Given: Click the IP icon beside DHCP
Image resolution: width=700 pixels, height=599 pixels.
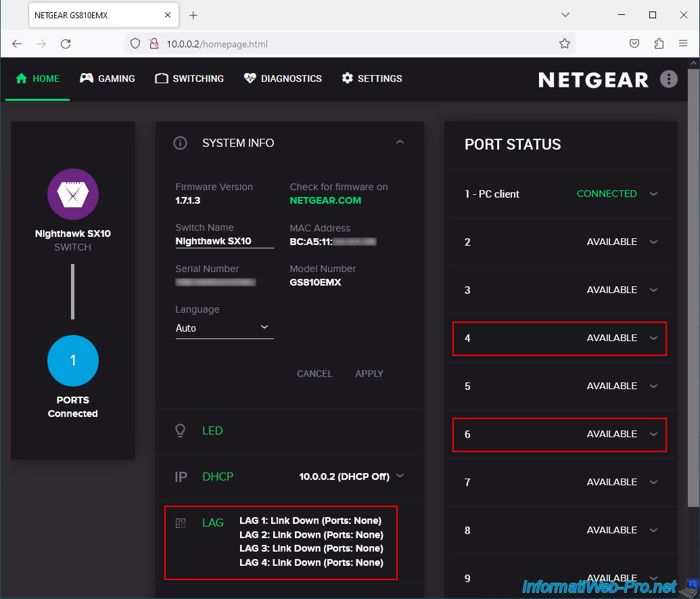Looking at the screenshot, I should 181,476.
